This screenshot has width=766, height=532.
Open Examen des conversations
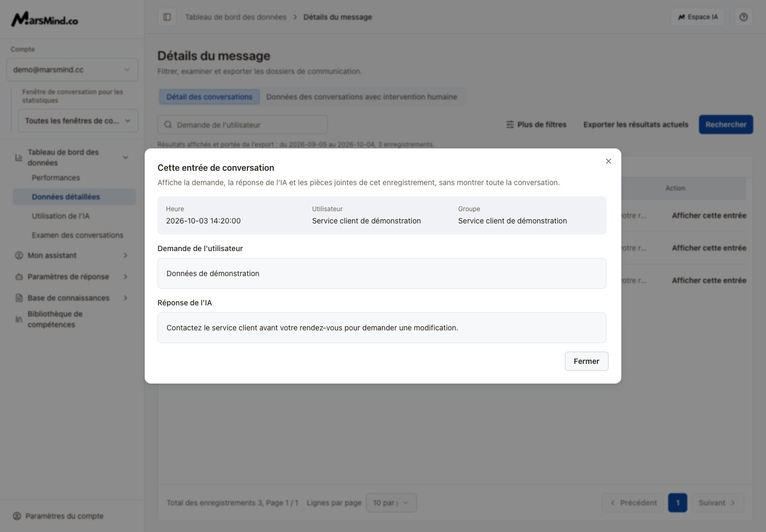pos(78,235)
